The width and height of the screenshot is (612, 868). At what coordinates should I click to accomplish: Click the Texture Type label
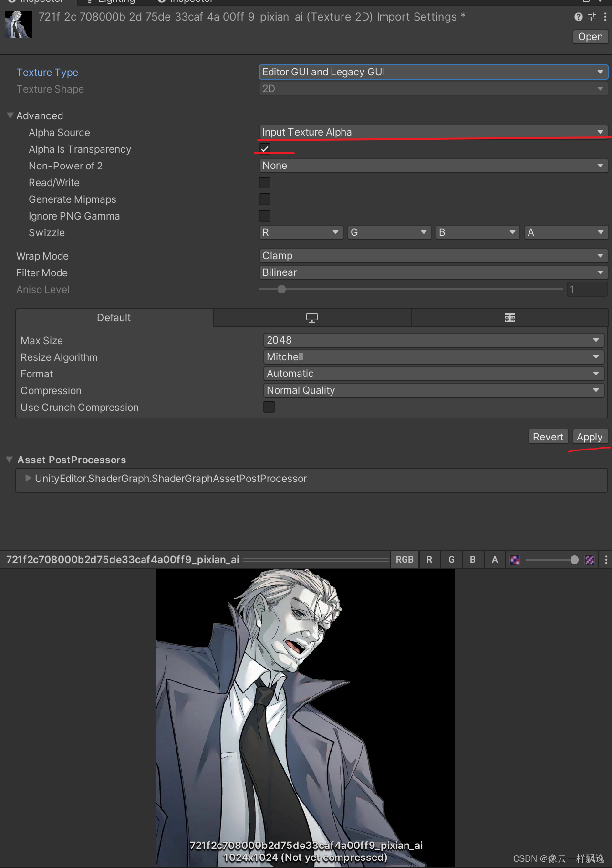[47, 73]
